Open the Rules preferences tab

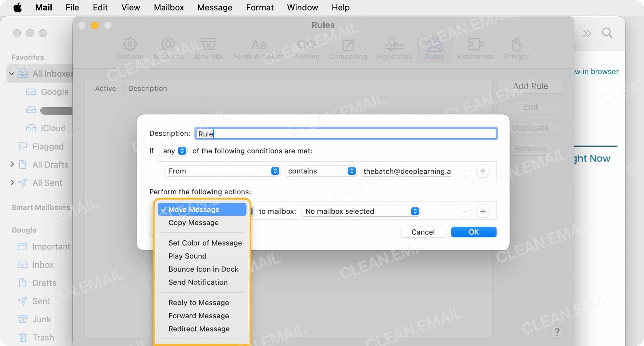pyautogui.click(x=435, y=49)
